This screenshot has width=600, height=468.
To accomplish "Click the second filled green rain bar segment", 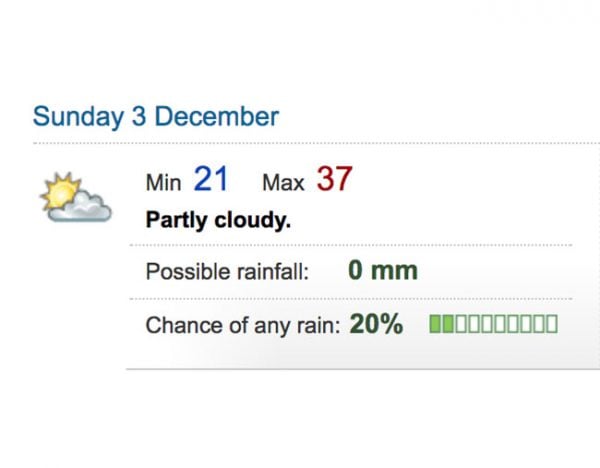I will 448,324.
